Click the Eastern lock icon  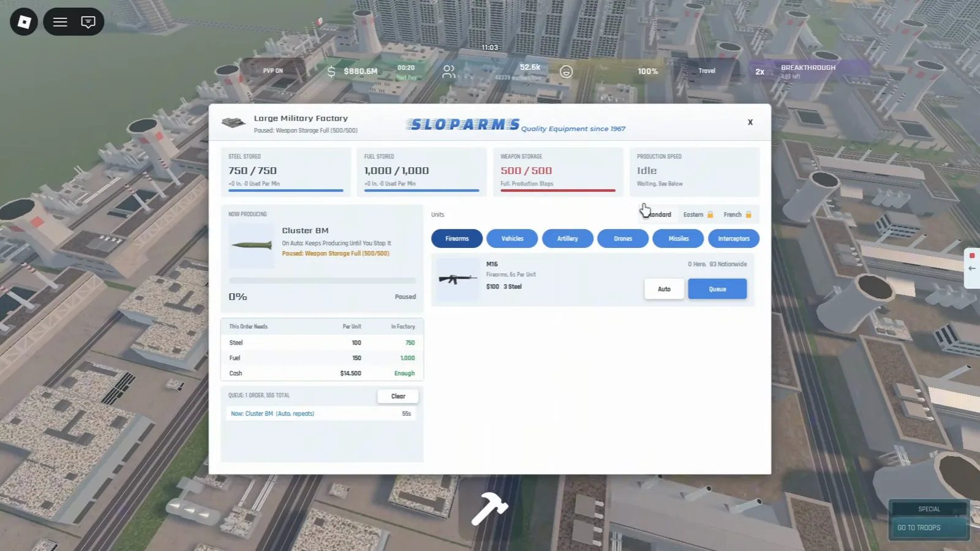(710, 215)
